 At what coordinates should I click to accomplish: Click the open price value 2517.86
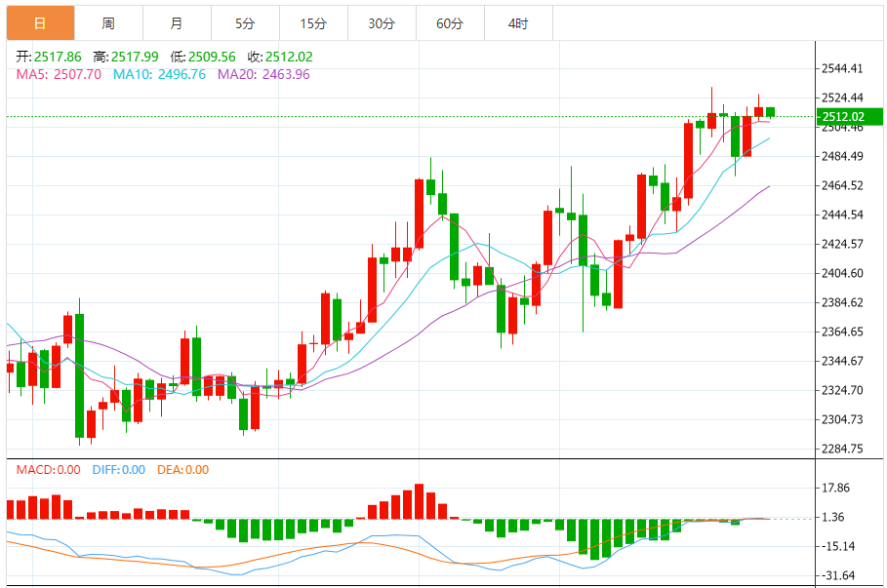click(58, 57)
